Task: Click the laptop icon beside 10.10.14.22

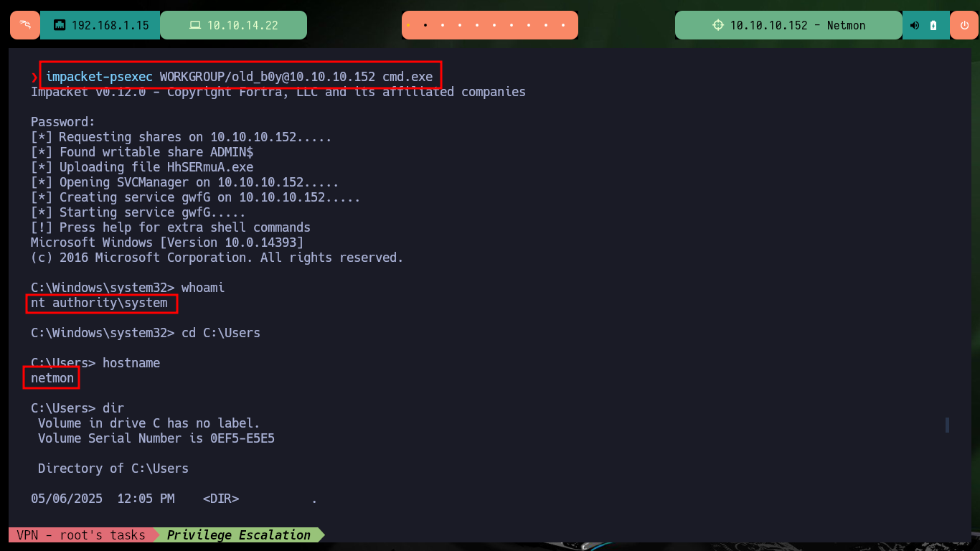Action: click(x=195, y=25)
